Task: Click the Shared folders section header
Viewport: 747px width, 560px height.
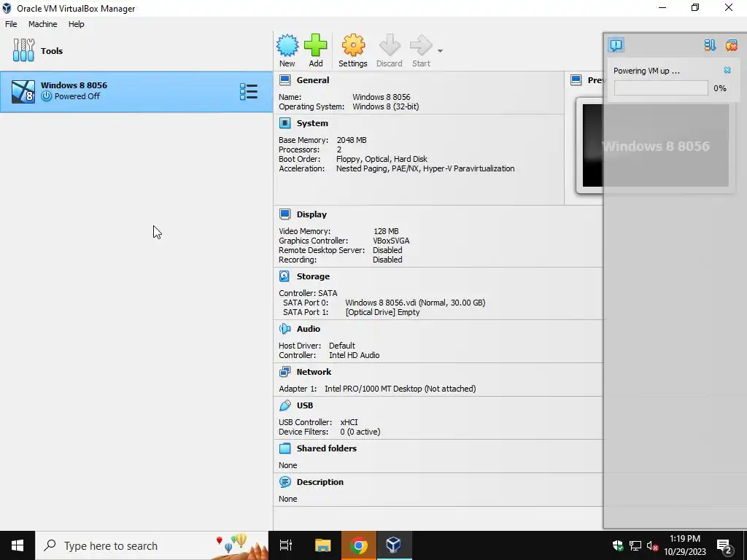Action: coord(326,448)
